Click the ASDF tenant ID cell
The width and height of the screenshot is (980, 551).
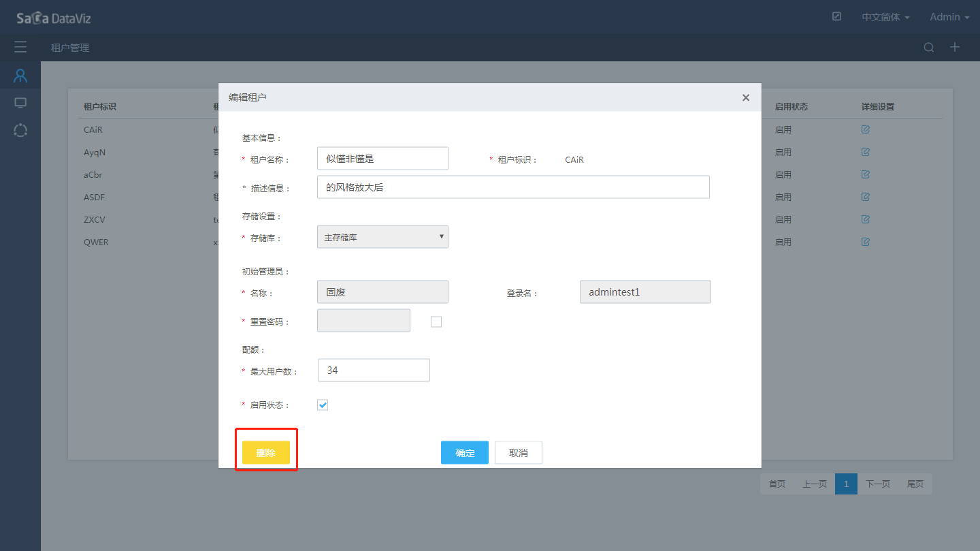tap(95, 197)
